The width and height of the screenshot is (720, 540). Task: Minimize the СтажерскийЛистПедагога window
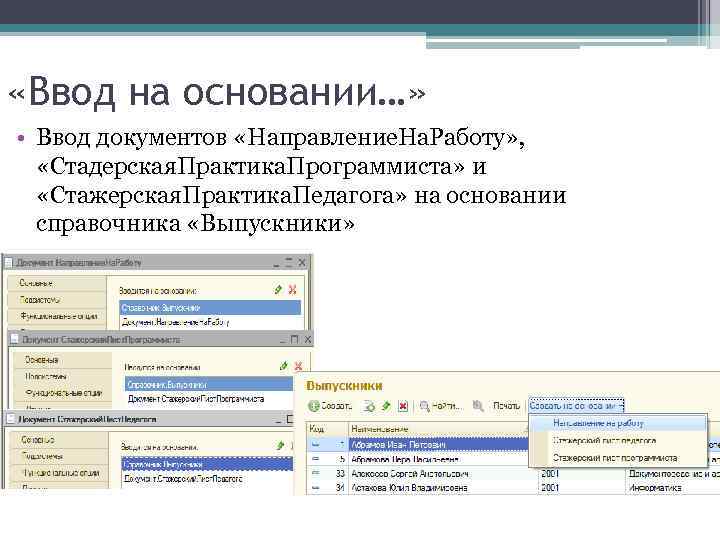click(277, 420)
